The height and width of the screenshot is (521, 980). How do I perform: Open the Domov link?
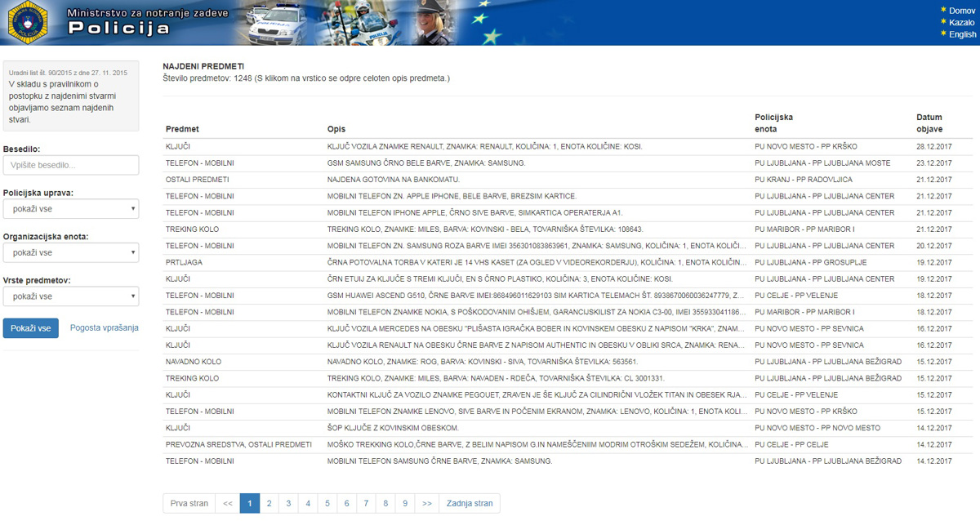961,11
